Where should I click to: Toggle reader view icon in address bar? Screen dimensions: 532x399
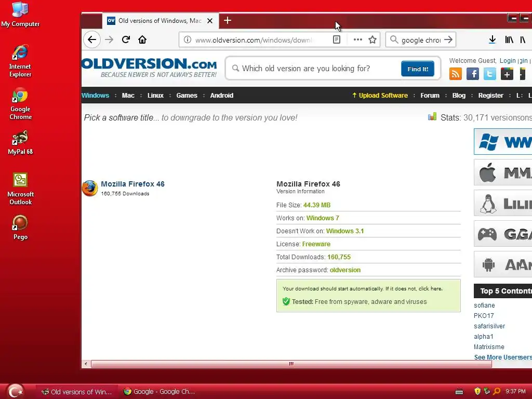[x=337, y=39]
